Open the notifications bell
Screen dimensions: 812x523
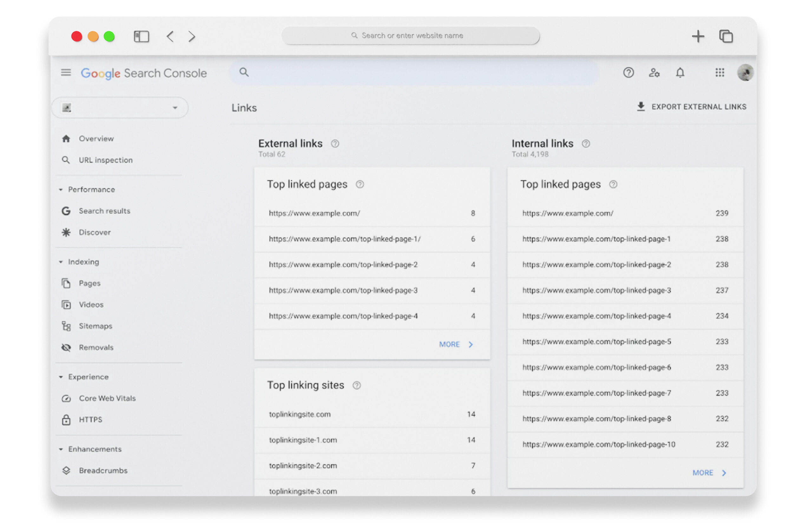tap(680, 73)
